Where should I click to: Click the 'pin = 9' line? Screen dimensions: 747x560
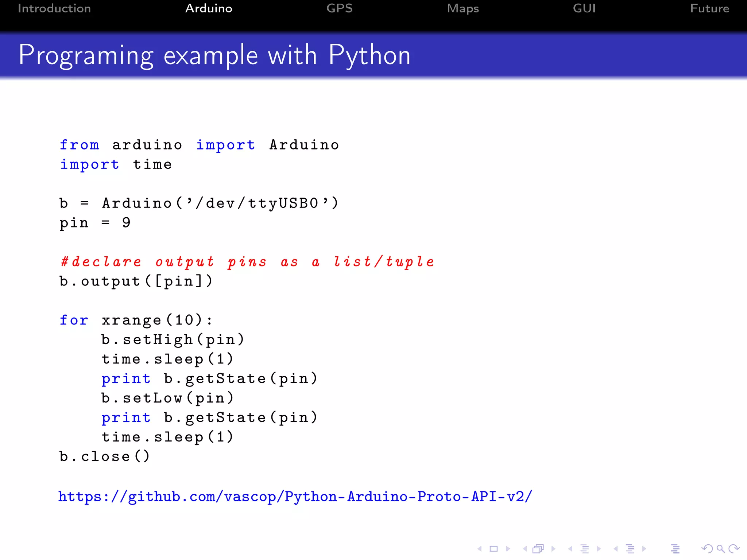point(95,222)
